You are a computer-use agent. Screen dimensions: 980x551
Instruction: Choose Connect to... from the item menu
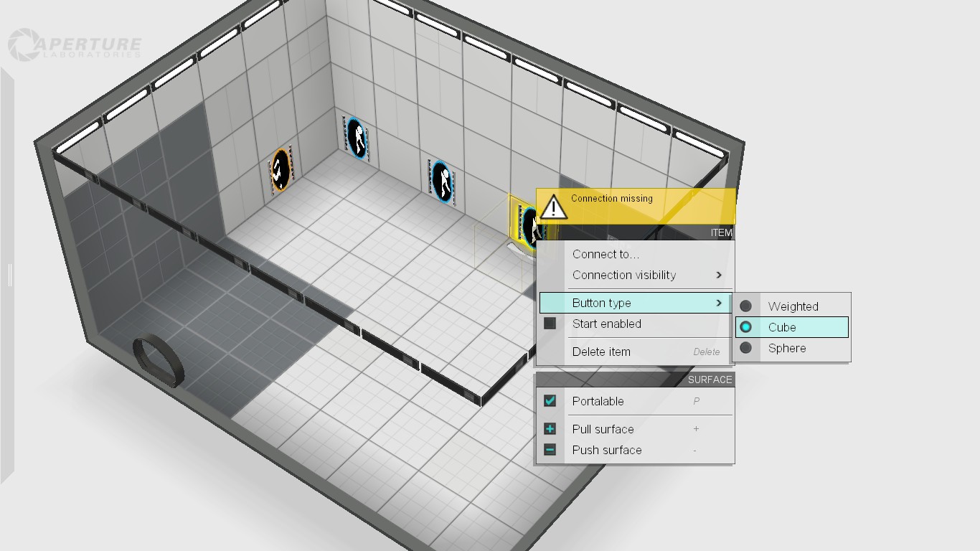(636, 254)
